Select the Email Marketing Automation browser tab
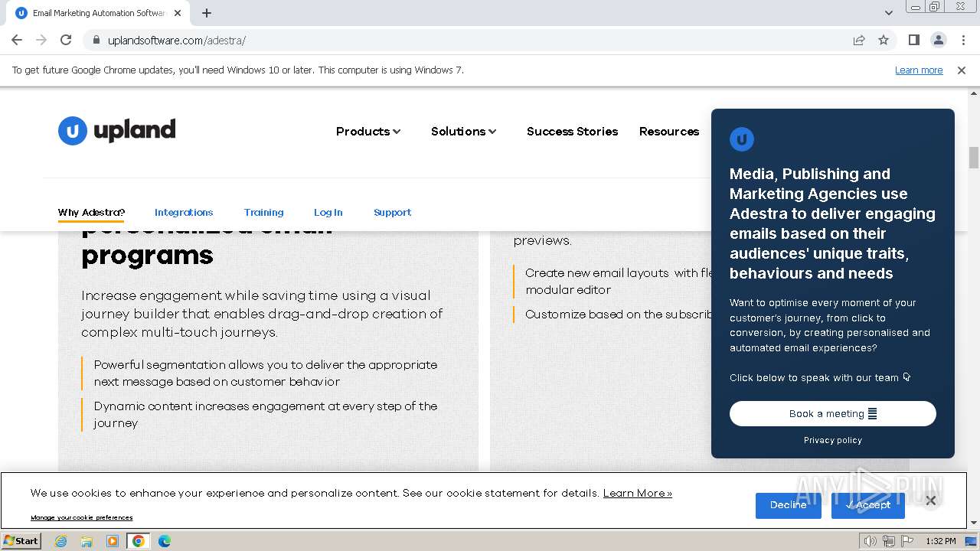This screenshot has width=980, height=551. pyautogui.click(x=100, y=13)
